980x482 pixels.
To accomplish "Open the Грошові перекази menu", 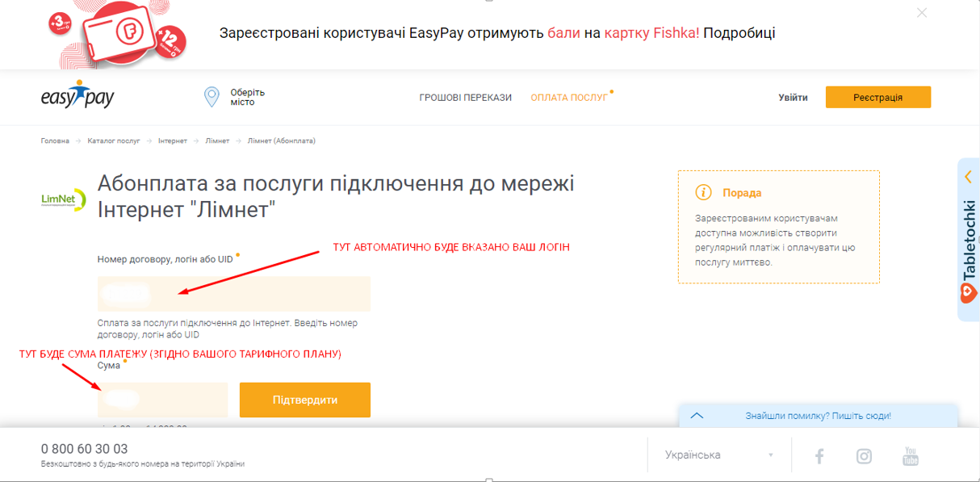I will point(466,98).
